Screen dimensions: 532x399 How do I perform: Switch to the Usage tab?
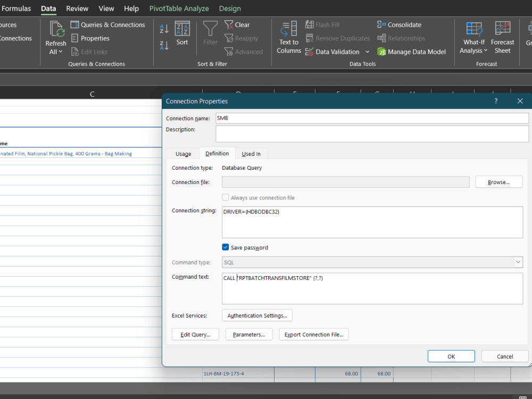183,153
